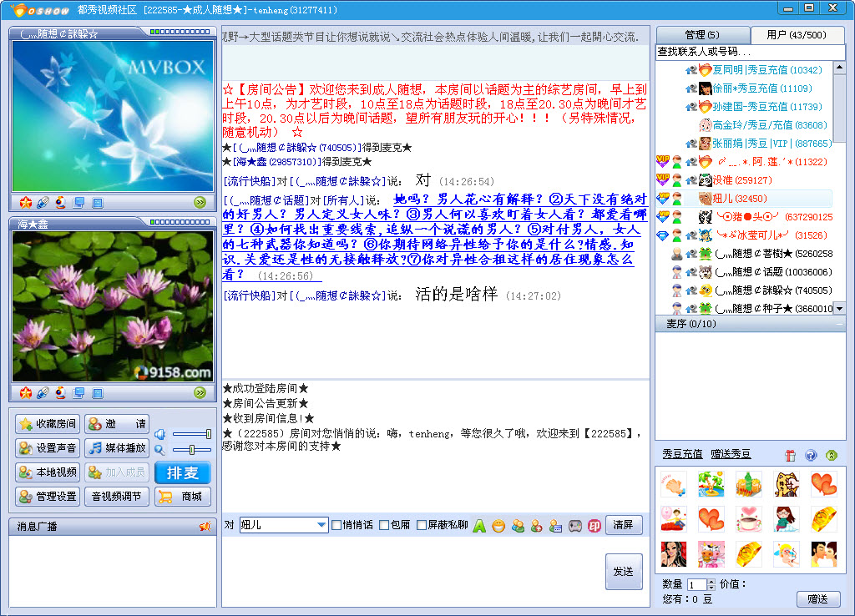Click the pink 印 stamp icon
855x616 pixels.
(x=594, y=526)
